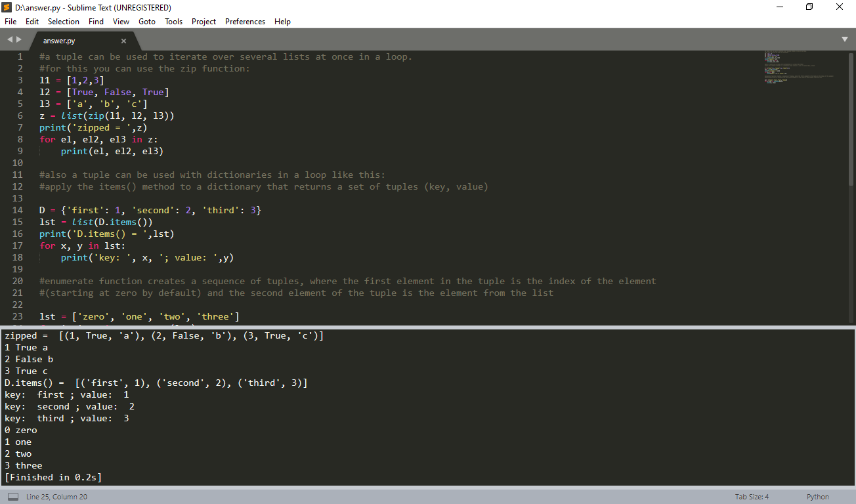856x504 pixels.
Task: Open the Tools menu
Action: [173, 22]
